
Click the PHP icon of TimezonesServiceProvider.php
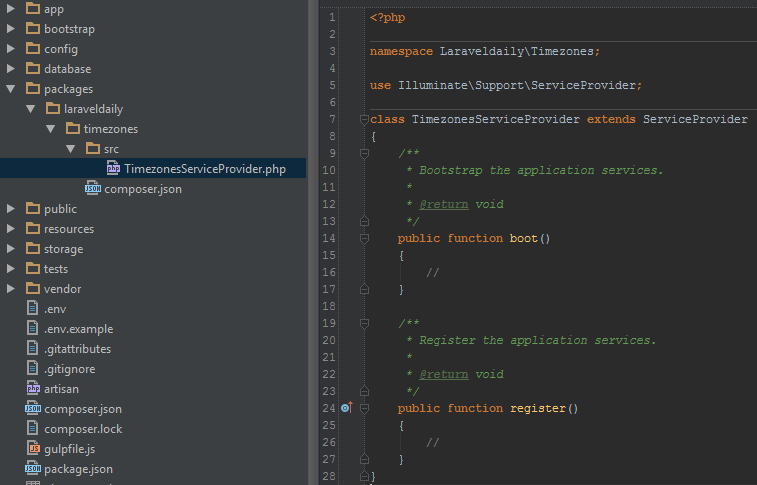click(x=113, y=169)
